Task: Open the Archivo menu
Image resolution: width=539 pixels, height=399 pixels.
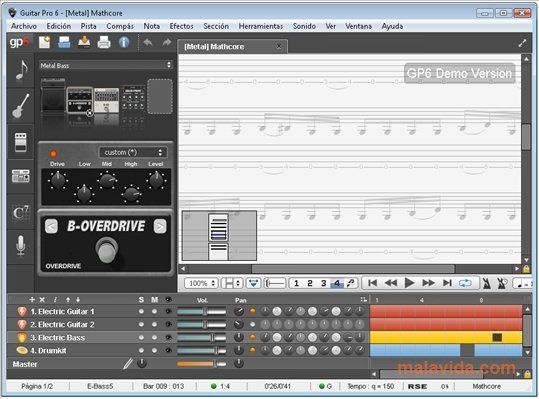Action: [24, 26]
